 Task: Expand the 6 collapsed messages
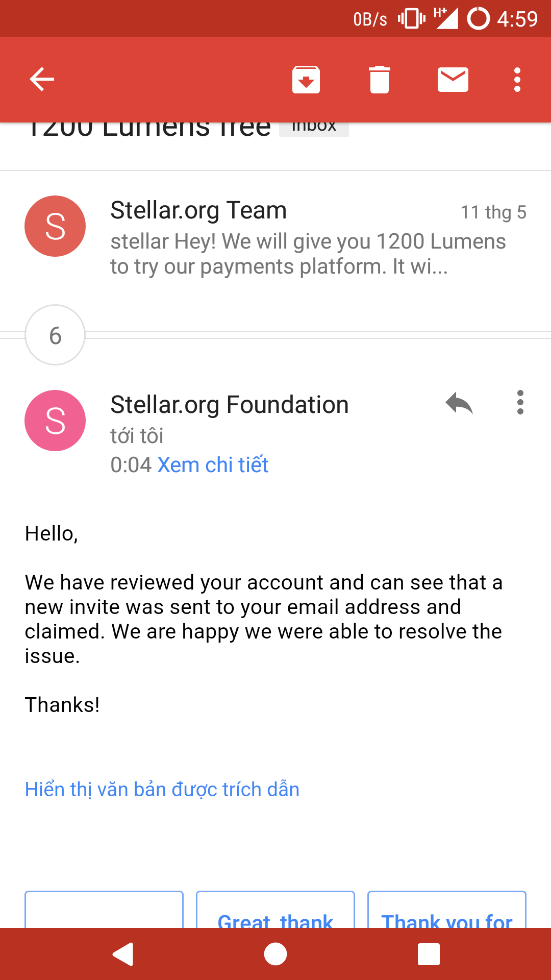click(x=55, y=335)
